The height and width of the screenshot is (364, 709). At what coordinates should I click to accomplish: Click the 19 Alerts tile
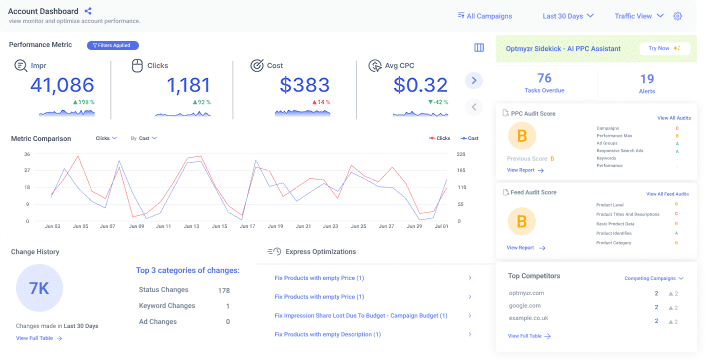(647, 84)
